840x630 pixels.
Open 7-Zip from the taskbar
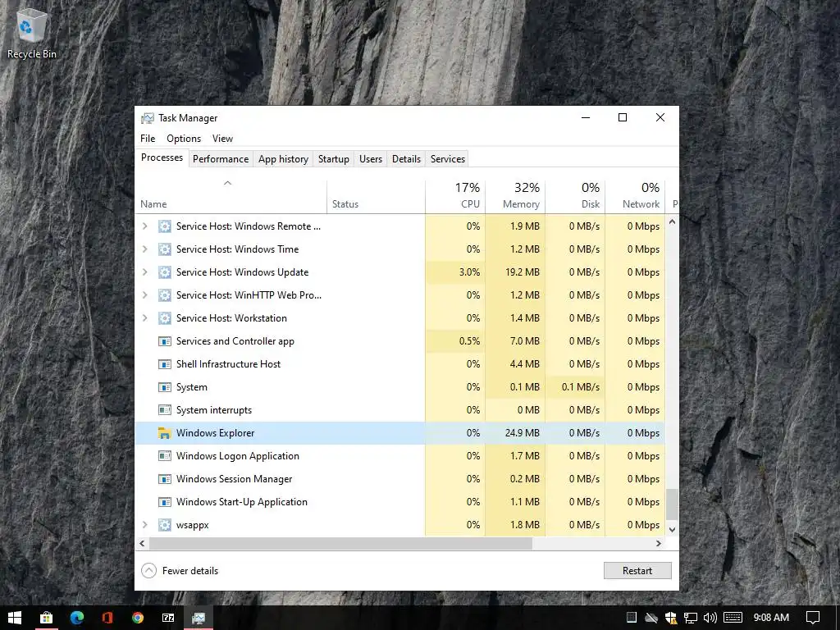click(x=168, y=618)
